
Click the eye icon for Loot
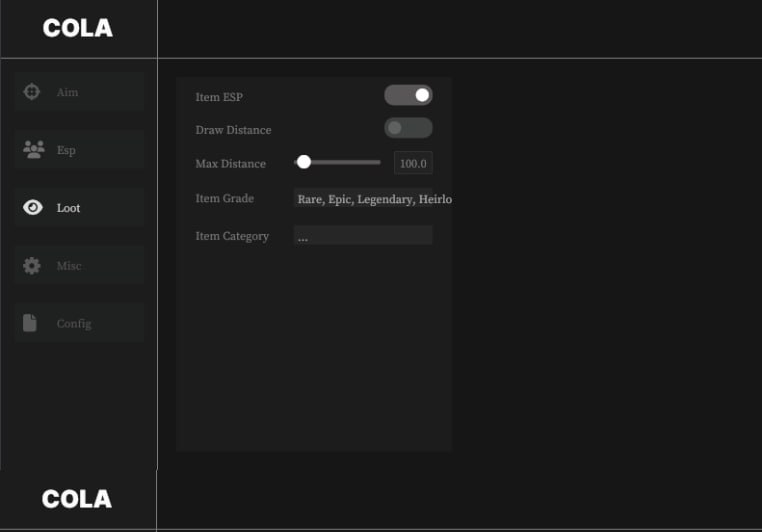coord(33,208)
